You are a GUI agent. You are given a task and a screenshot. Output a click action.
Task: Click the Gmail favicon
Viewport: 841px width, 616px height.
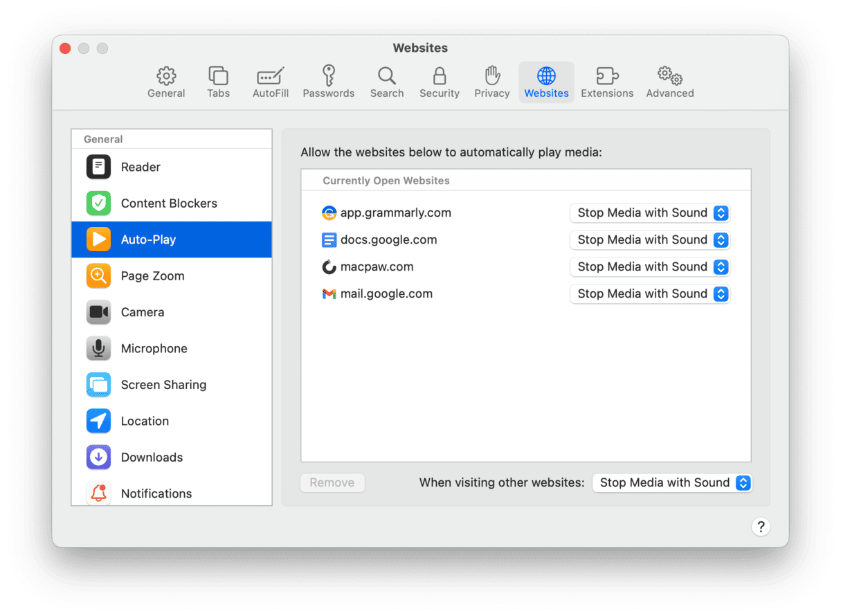pos(329,294)
